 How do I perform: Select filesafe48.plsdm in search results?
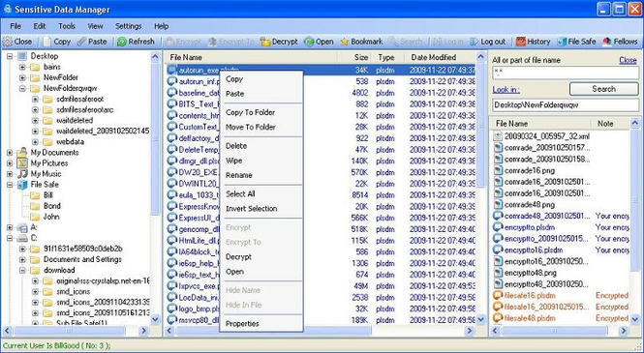pos(530,318)
